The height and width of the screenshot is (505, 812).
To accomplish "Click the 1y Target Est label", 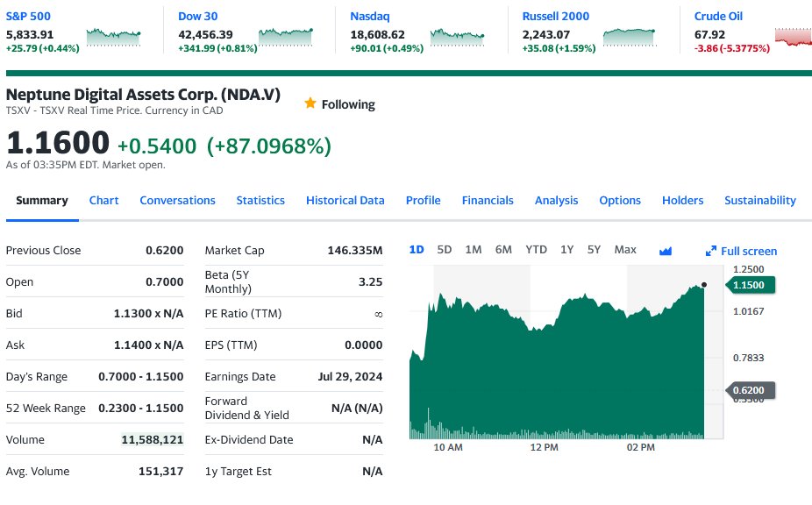I will (238, 472).
